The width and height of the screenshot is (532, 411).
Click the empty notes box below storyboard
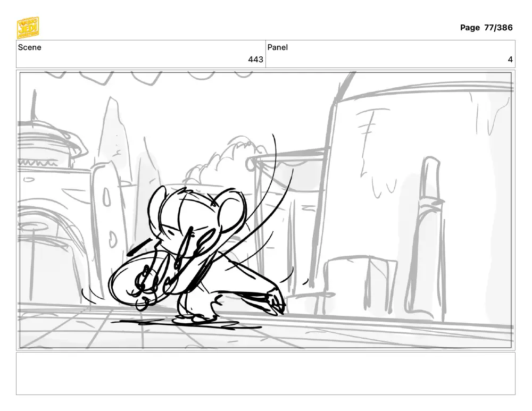[x=265, y=373]
